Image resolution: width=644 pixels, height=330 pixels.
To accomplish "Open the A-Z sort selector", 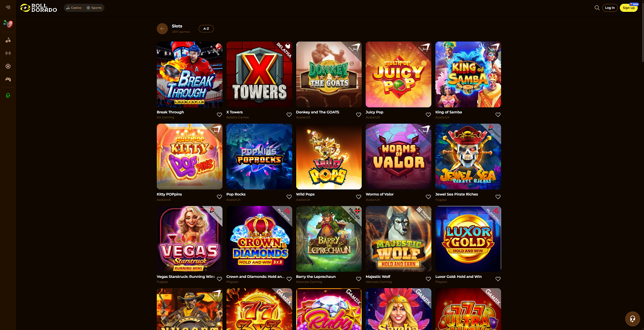I will [206, 28].
